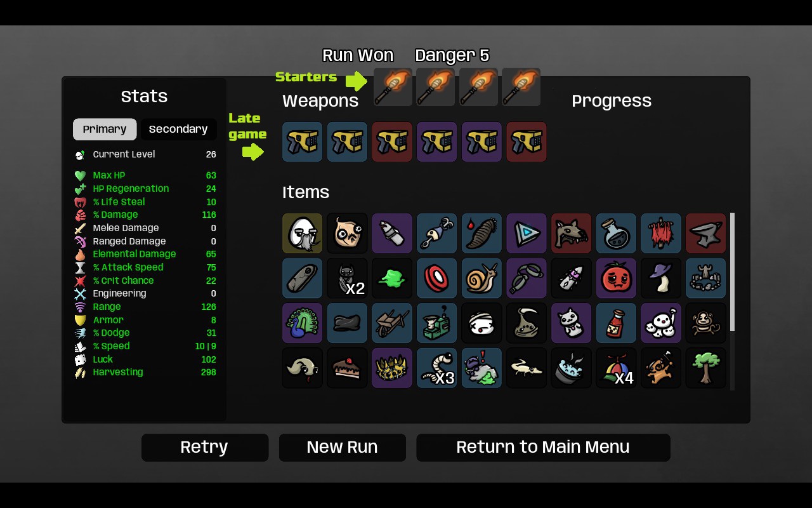Click the propeller hat x4 item
812x508 pixels.
pos(616,368)
